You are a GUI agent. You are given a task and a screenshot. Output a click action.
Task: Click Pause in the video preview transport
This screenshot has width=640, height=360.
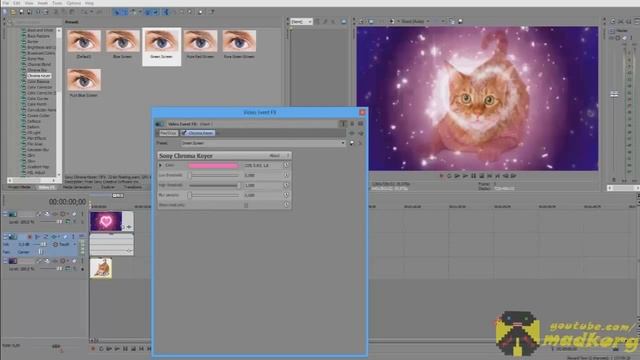[473, 176]
